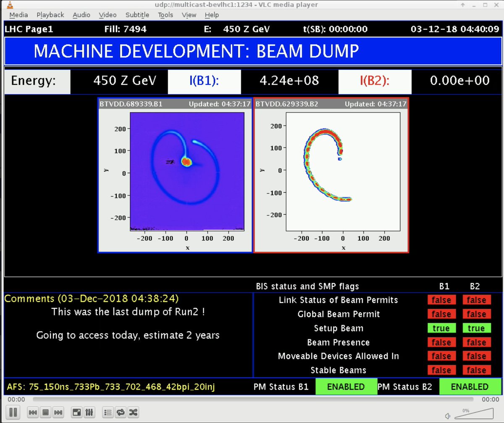This screenshot has height=423, width=504.
Task: Click the VLC cone icon in title bar
Action: tap(9, 5)
